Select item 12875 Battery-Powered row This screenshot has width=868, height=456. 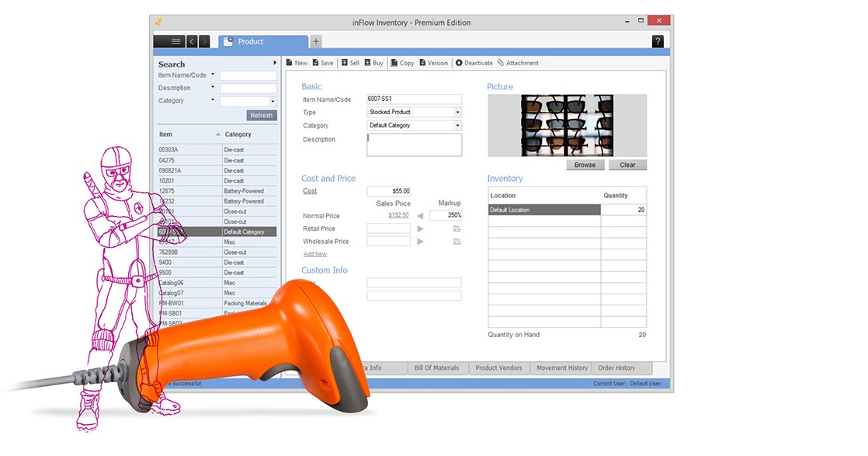(217, 191)
